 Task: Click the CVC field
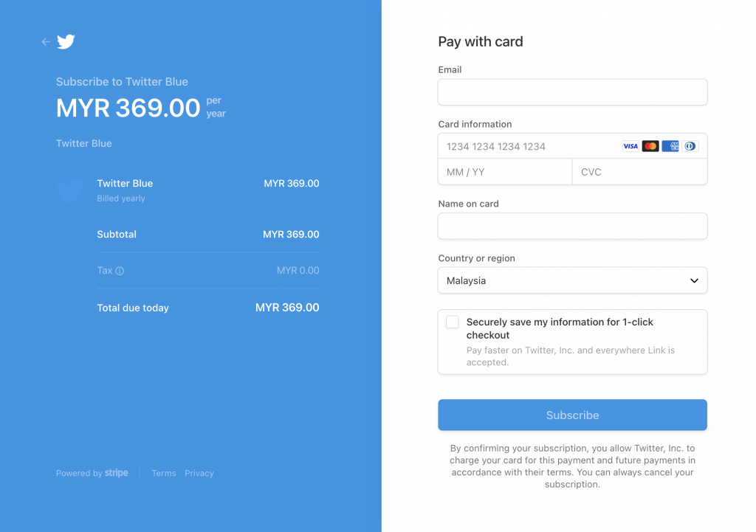point(639,172)
